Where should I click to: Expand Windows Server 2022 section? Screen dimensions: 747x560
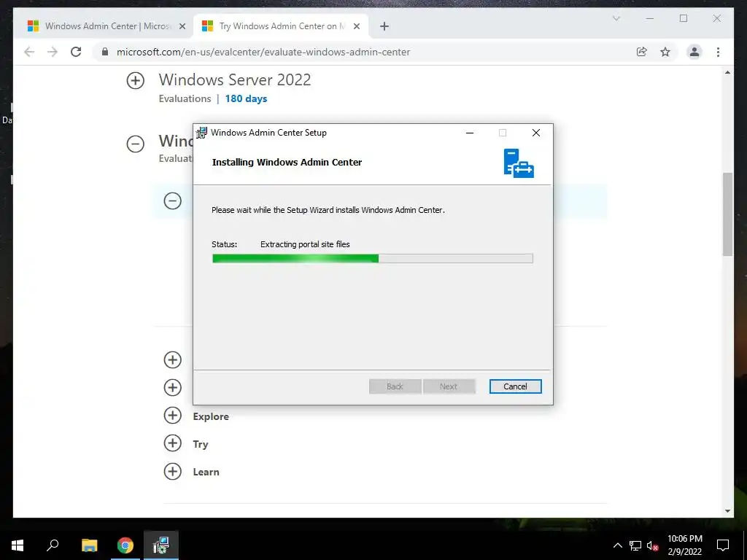tap(135, 80)
